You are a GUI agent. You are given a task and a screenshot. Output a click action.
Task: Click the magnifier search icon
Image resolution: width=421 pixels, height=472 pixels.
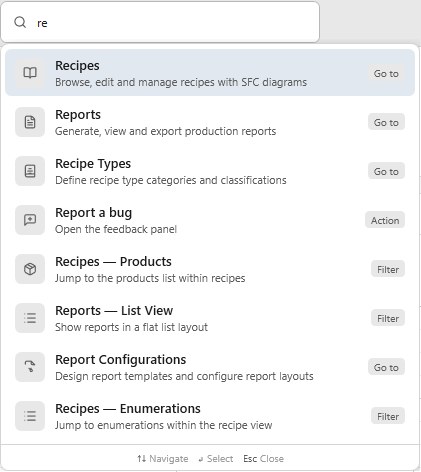click(20, 22)
